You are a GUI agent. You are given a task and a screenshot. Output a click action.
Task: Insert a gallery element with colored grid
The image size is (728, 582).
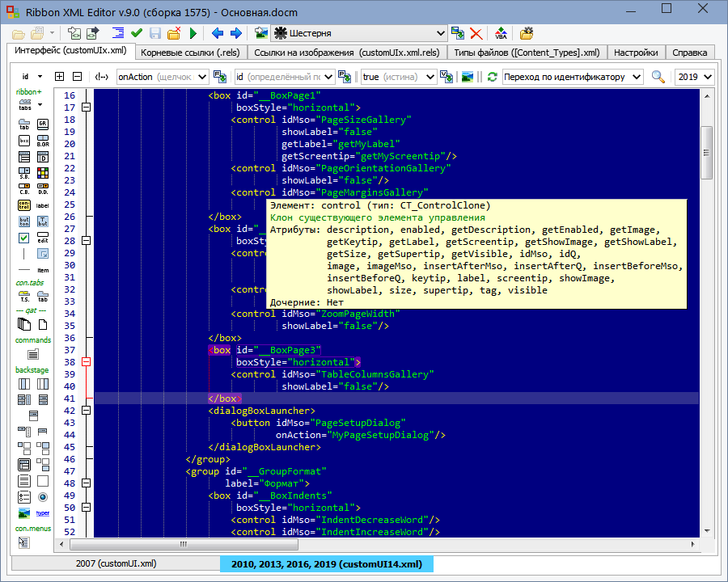[x=43, y=173]
